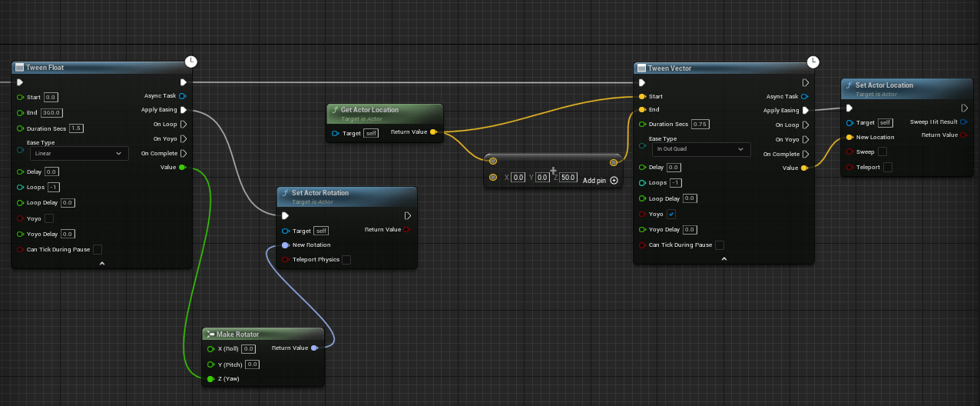
Task: Click Make Rotator X (Roll) value field
Action: click(249, 348)
